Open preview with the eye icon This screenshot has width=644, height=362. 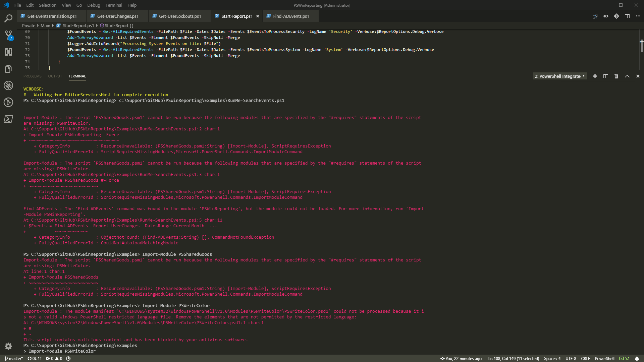606,16
